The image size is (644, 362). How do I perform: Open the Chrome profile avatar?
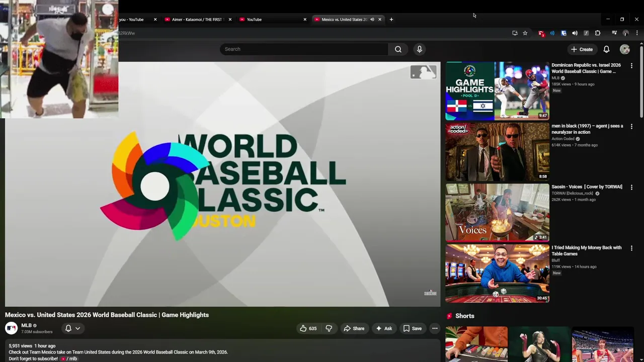tap(625, 33)
